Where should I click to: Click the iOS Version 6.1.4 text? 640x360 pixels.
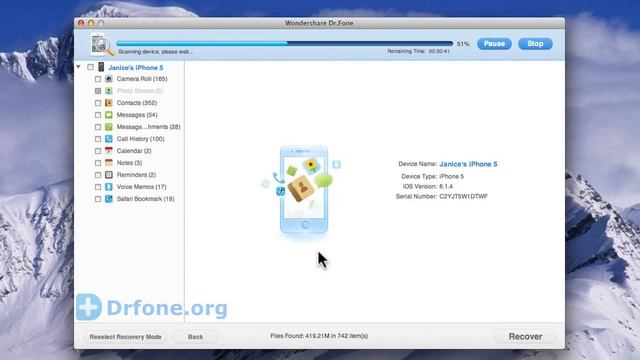(446, 186)
